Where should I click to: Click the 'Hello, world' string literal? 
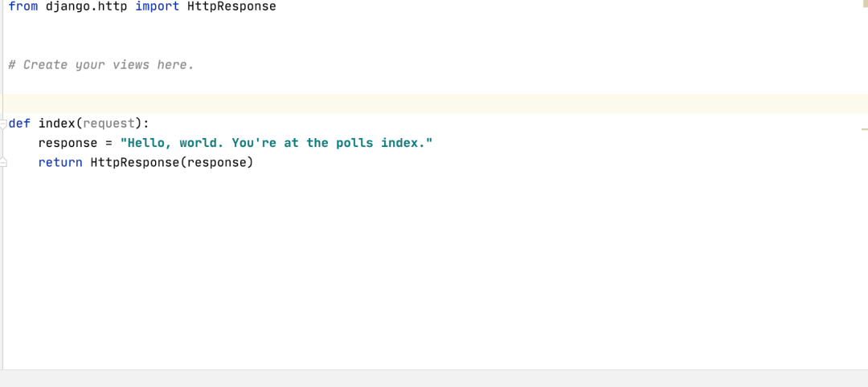276,143
